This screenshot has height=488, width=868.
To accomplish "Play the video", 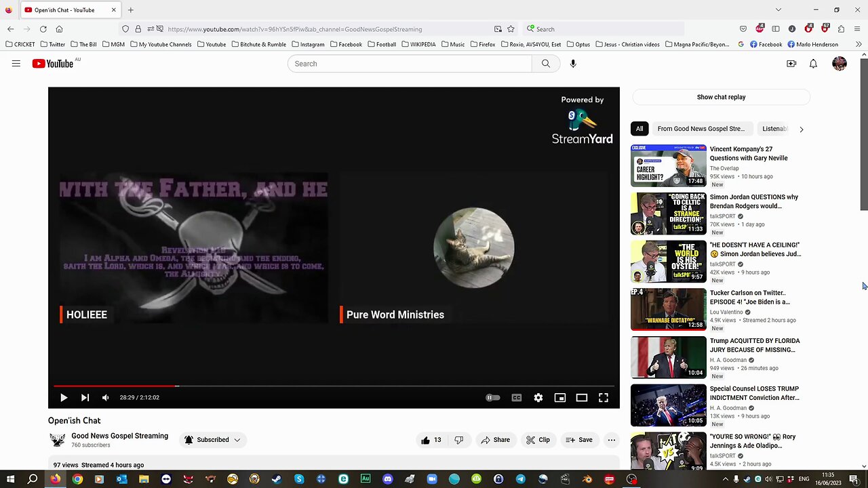I will point(64,398).
